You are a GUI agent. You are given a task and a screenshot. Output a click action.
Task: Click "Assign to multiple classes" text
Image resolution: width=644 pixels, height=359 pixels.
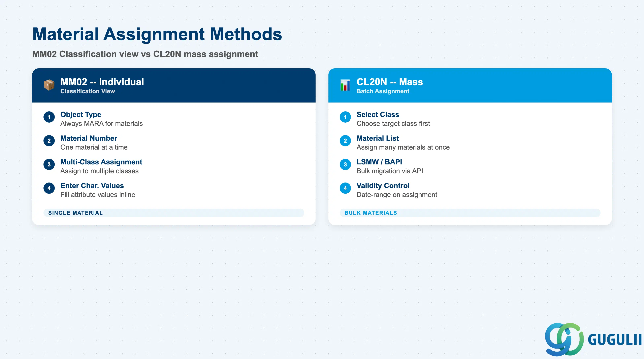click(99, 171)
